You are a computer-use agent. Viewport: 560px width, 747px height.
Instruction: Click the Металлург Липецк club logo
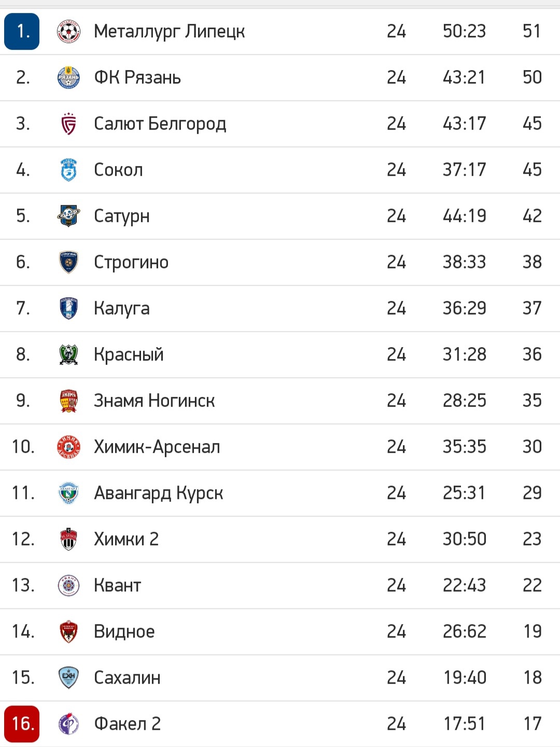point(68,32)
